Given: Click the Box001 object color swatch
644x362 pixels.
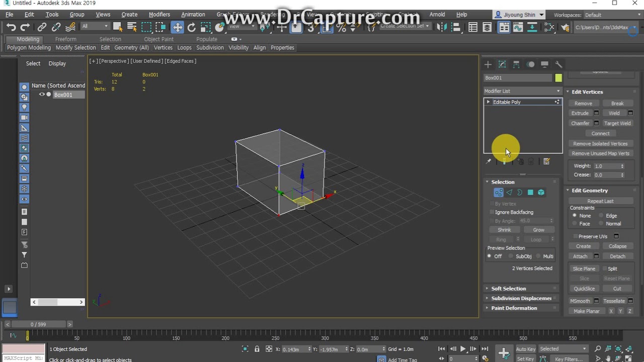Looking at the screenshot, I should 558,78.
